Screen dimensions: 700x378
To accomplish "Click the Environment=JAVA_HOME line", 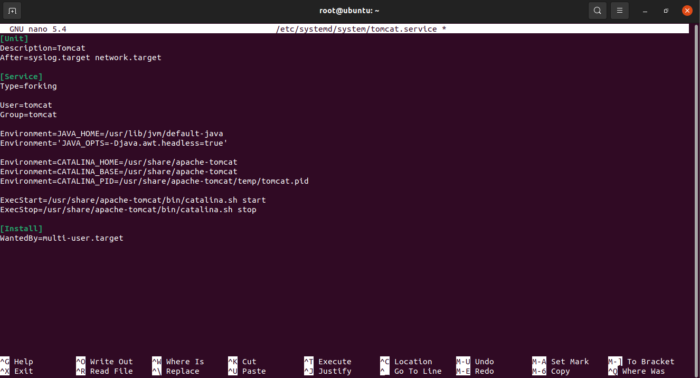I will point(112,134).
